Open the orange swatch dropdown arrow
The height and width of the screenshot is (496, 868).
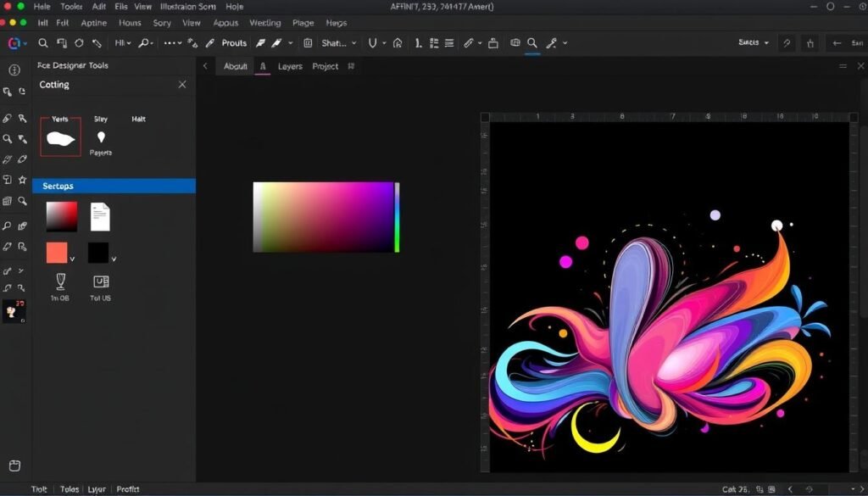point(72,259)
